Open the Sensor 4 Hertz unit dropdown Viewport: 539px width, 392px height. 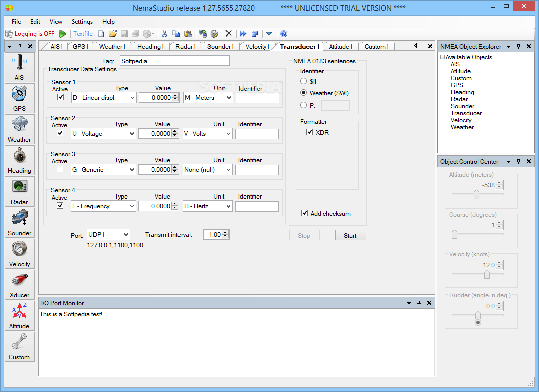pyautogui.click(x=208, y=206)
